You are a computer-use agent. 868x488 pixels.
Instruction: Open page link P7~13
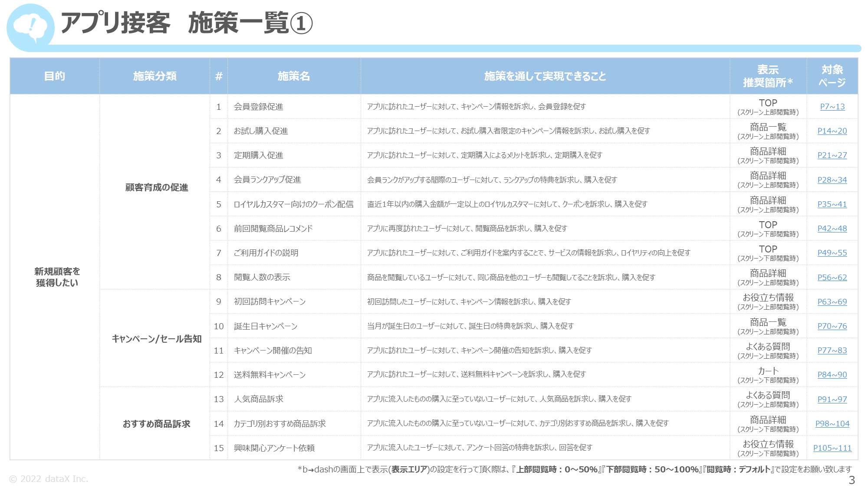[832, 106]
